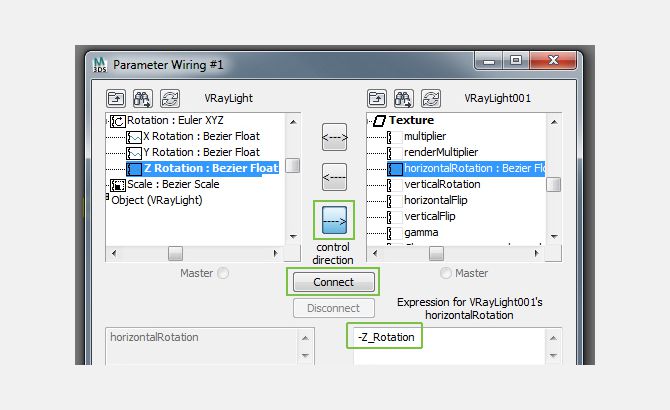Select horizontalFlip parameter

pos(435,200)
